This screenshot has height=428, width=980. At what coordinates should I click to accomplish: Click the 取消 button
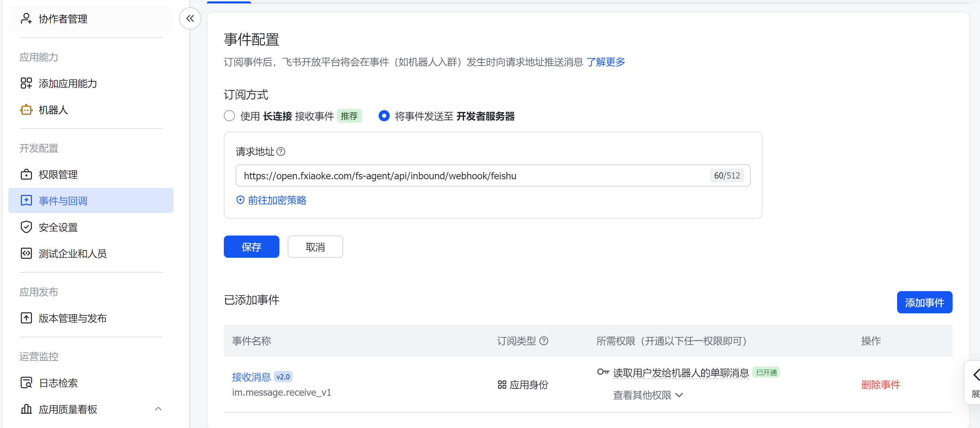pos(315,247)
